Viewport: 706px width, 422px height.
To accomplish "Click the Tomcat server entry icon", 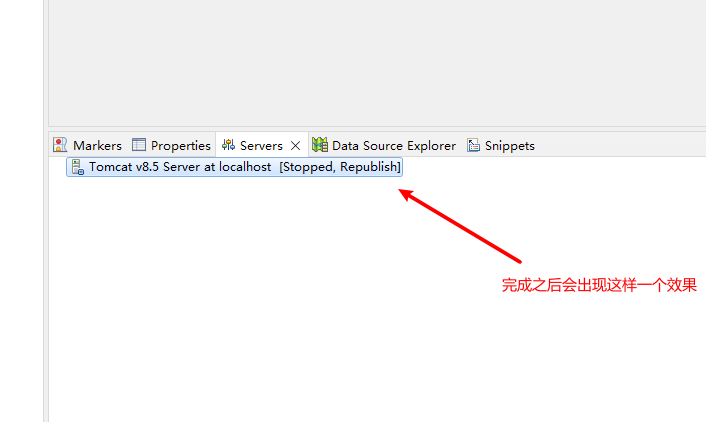I will (77, 167).
